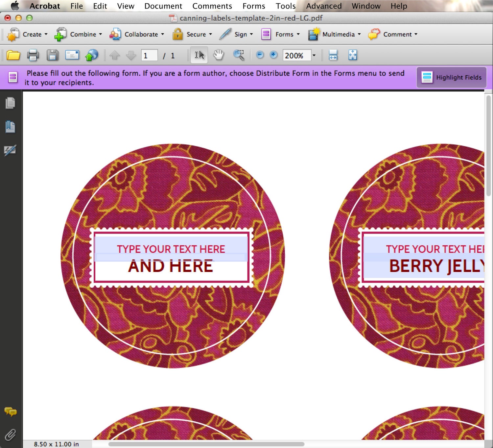Enable the Marquee Zoom tool
Viewport: 493px width, 448px height.
(x=239, y=55)
